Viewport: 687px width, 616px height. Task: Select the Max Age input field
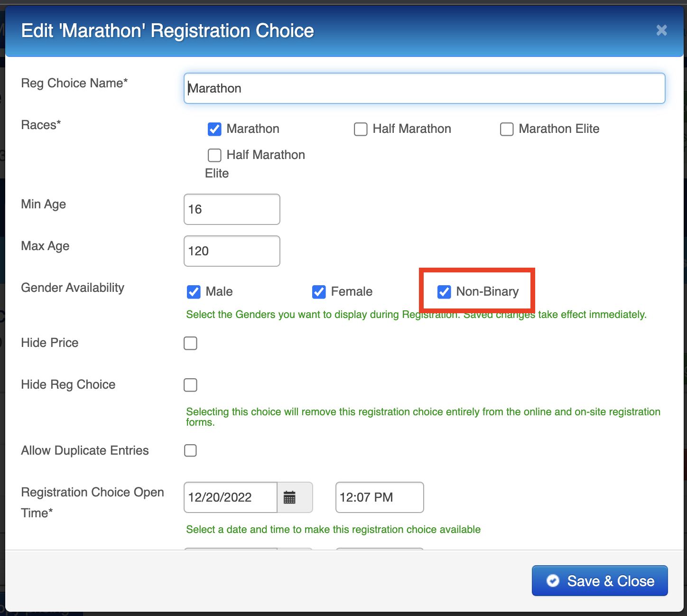coord(232,251)
